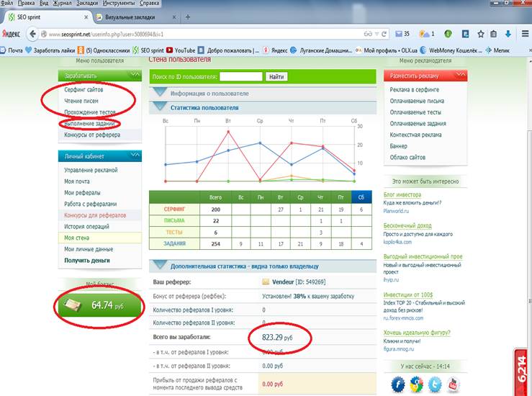Click the user ID search field
Screen dimensions: 532x396
241,77
